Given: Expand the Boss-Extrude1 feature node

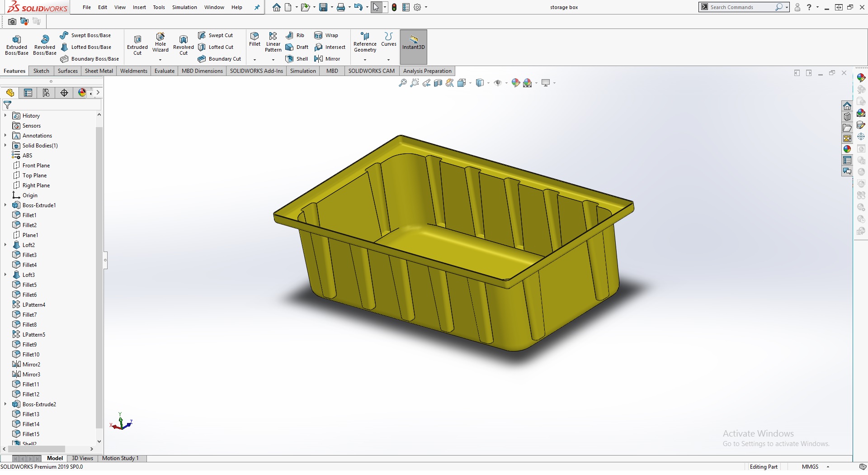Looking at the screenshot, I should pos(5,205).
